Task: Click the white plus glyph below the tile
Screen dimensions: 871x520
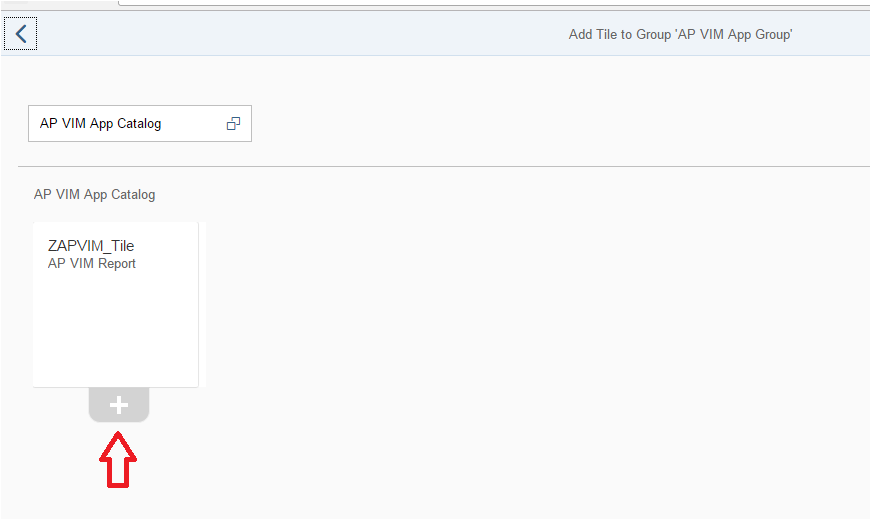Action: point(119,405)
